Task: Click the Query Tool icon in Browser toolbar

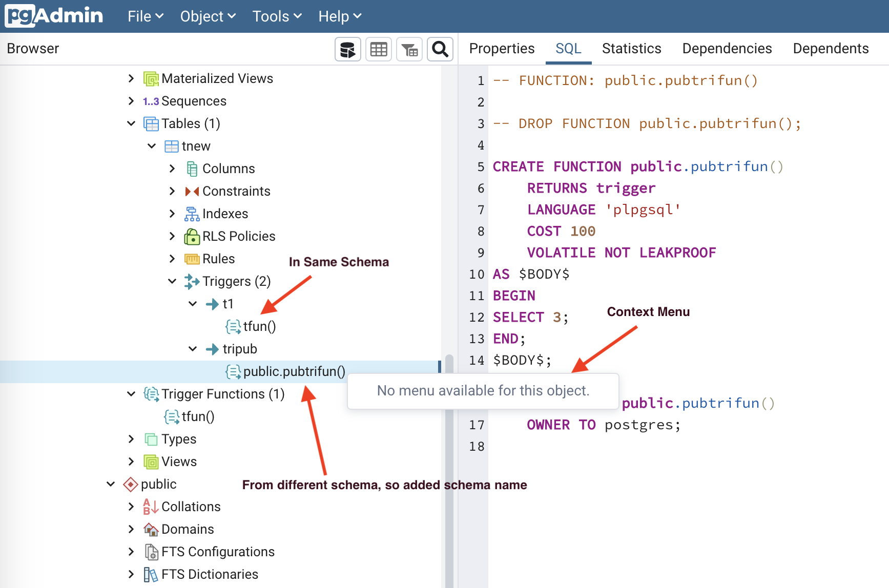Action: [347, 49]
